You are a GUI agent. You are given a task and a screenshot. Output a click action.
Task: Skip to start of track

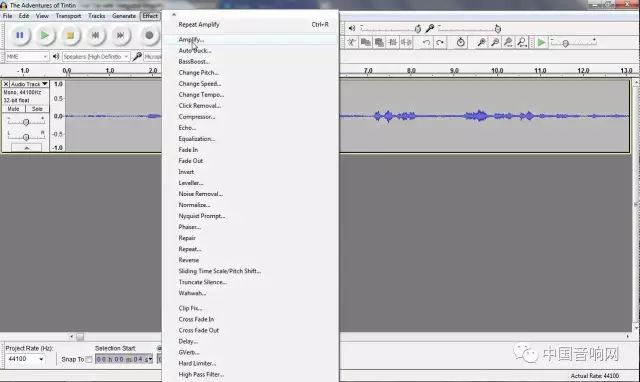pos(95,36)
